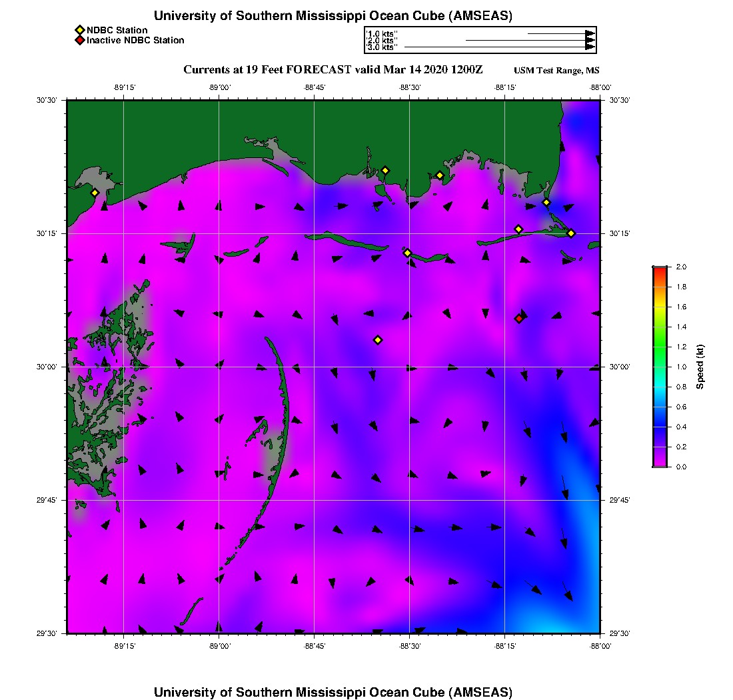Click the red diamond icon in the legend

[x=79, y=41]
